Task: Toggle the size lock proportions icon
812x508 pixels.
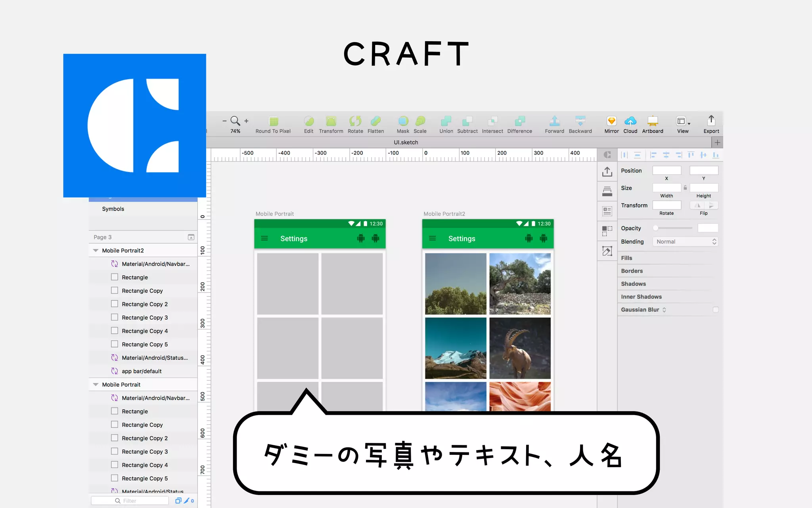Action: coord(685,188)
